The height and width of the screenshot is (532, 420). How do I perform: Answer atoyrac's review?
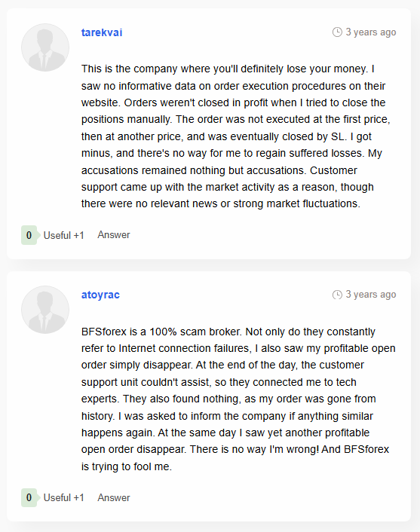click(x=114, y=498)
